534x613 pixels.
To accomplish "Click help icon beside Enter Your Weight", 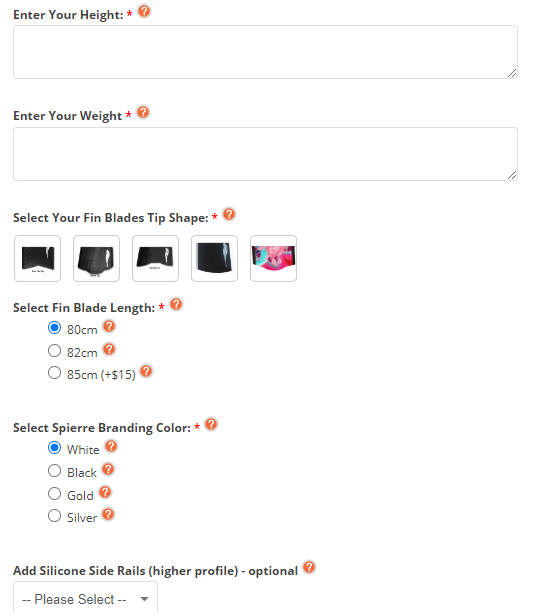I will (x=143, y=112).
